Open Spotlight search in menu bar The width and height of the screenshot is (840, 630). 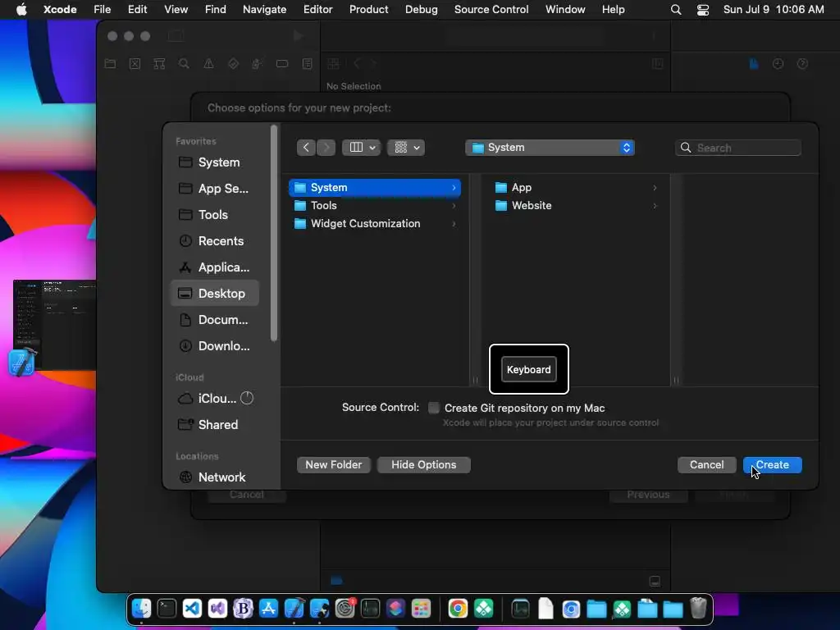click(676, 10)
